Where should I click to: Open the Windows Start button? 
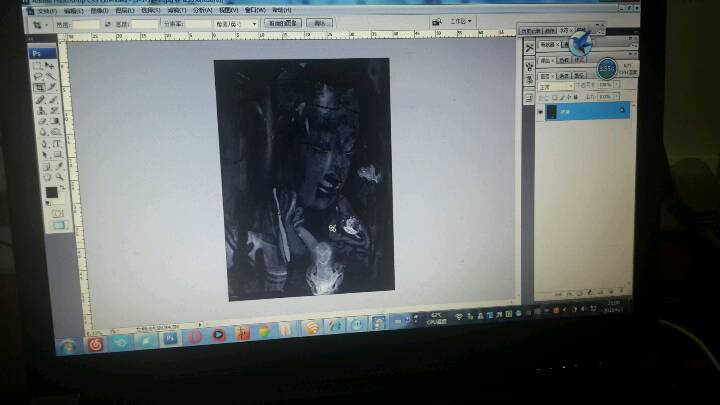pos(68,347)
